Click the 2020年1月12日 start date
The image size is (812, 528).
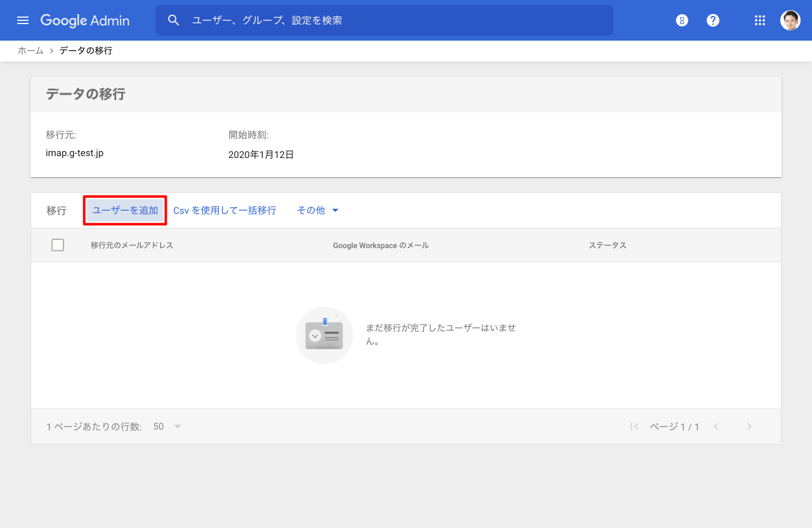point(261,154)
